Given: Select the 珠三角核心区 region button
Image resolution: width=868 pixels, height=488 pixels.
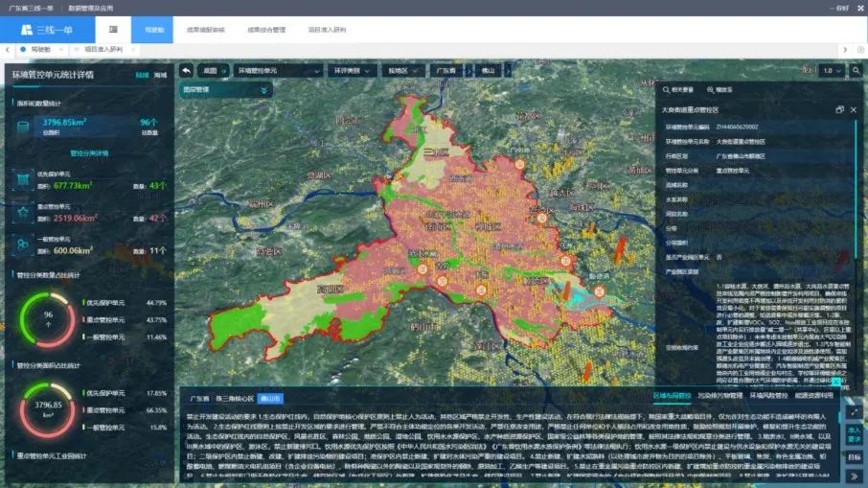Looking at the screenshot, I should (235, 398).
